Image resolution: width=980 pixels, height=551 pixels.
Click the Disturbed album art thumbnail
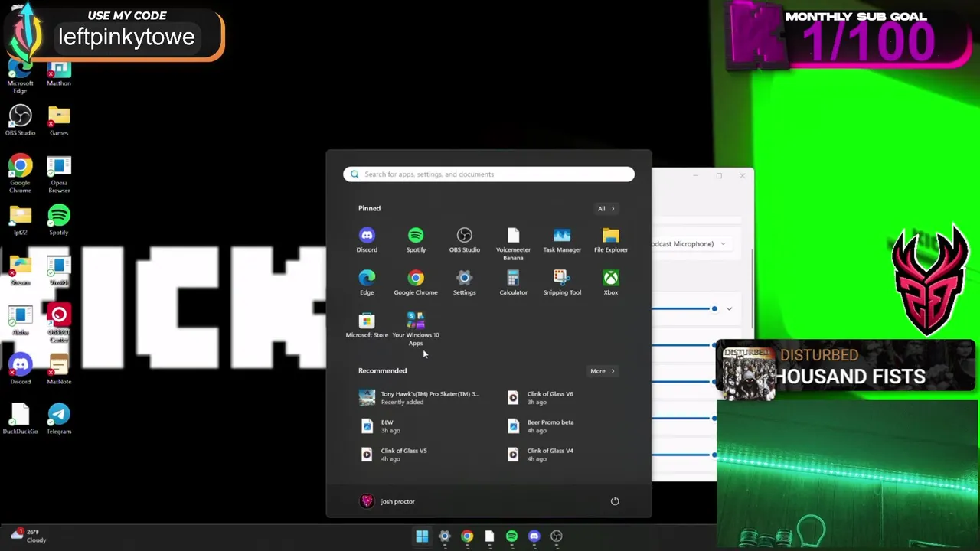point(748,373)
